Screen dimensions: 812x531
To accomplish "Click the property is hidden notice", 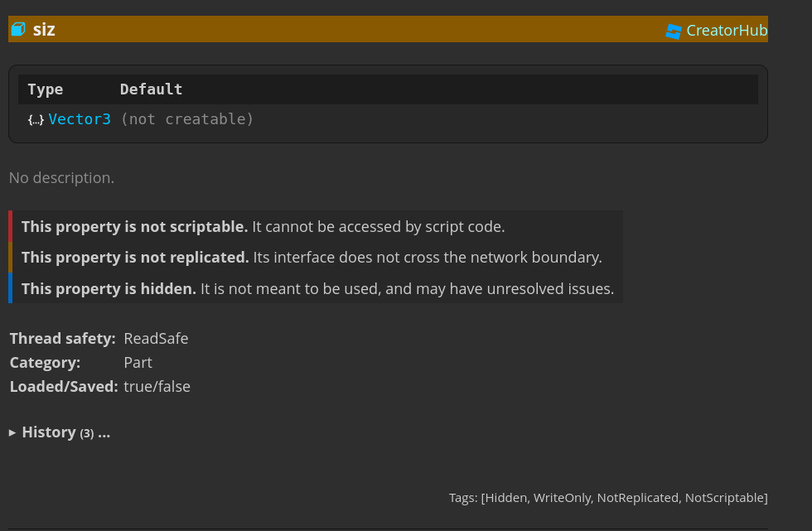I will tap(317, 288).
